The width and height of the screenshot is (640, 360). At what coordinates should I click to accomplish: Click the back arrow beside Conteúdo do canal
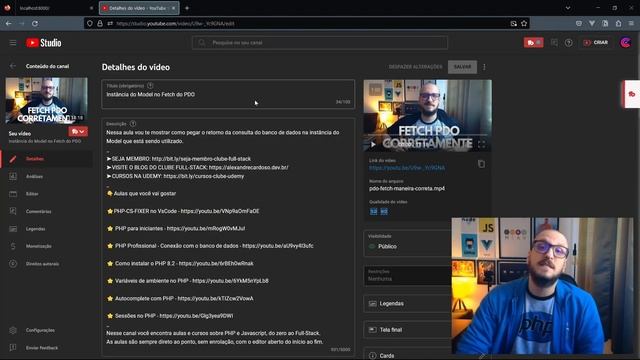[x=13, y=66]
